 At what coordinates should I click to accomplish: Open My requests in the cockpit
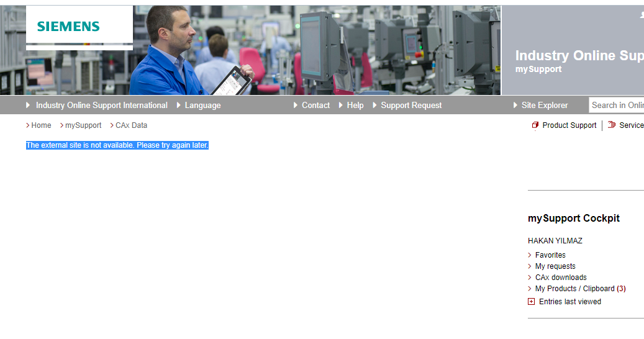click(555, 266)
